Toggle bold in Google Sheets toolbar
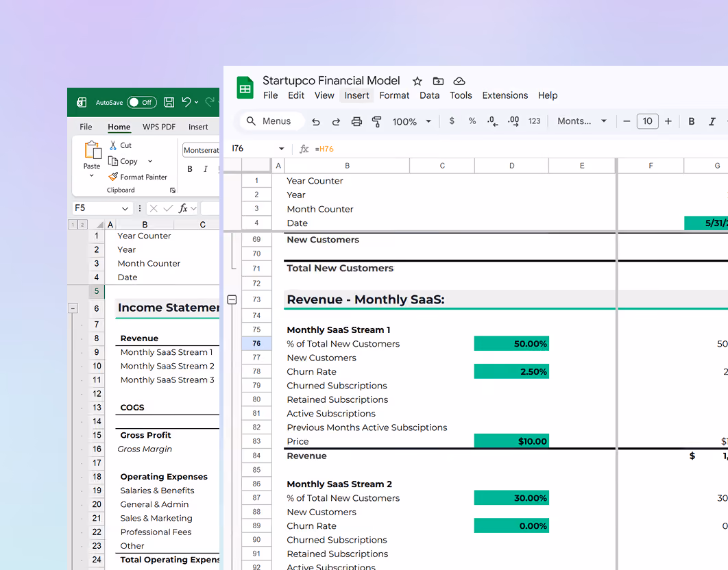 [x=691, y=121]
